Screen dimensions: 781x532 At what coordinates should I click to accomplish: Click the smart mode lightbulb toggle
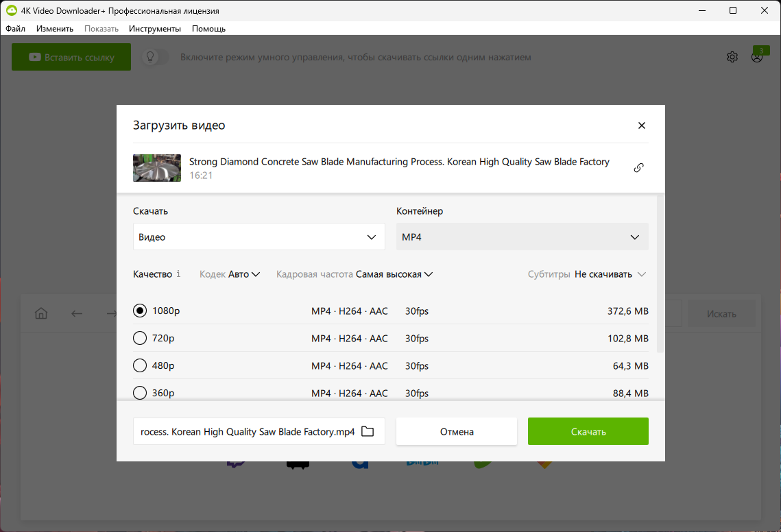(x=156, y=57)
